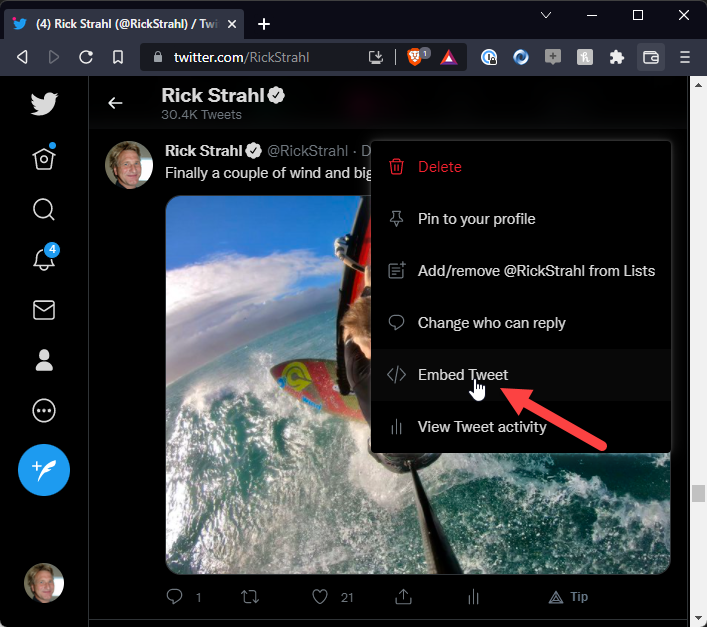Click the Twitter bird logo in sidebar

[44, 104]
